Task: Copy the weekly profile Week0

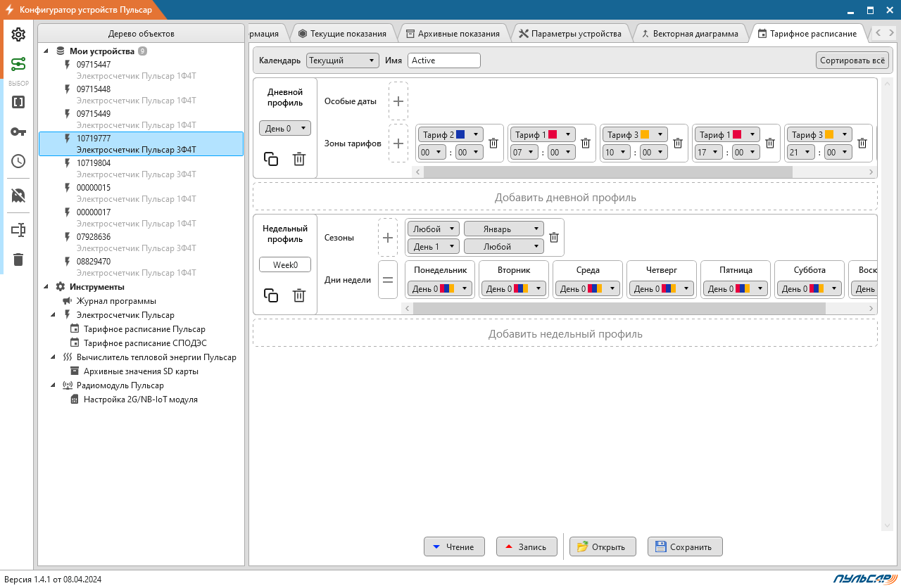Action: pos(271,295)
